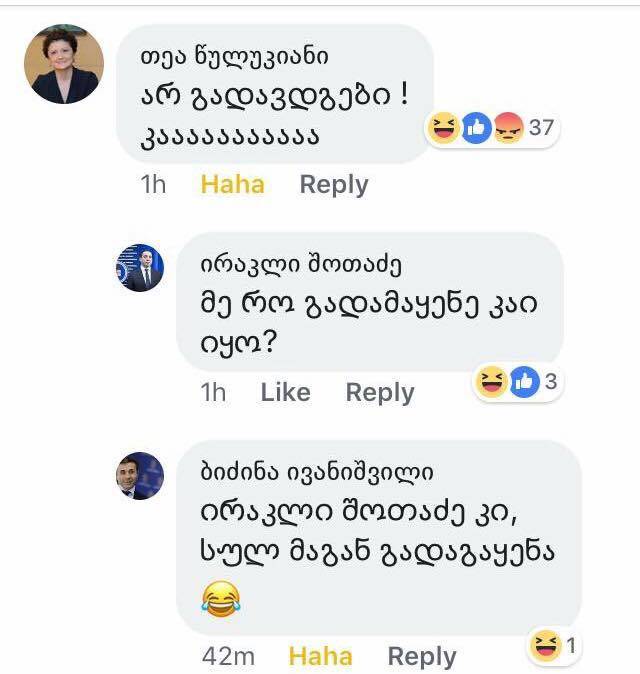Open თეა წულუკიანი's profile picture
The image size is (640, 674).
click(64, 64)
